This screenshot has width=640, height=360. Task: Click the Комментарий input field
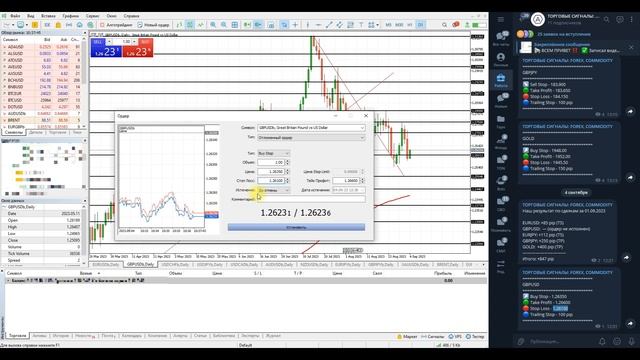click(x=311, y=199)
